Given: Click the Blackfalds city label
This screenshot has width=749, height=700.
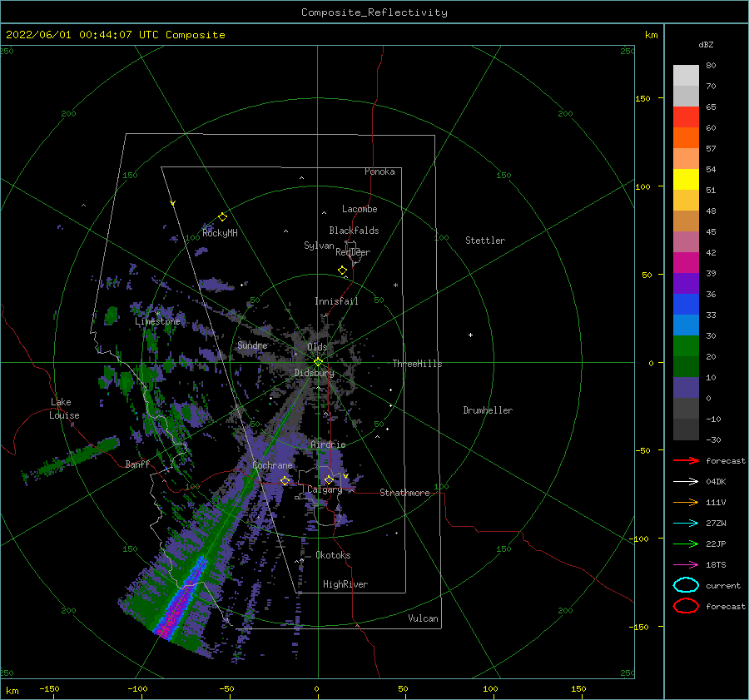Looking at the screenshot, I should [x=354, y=231].
